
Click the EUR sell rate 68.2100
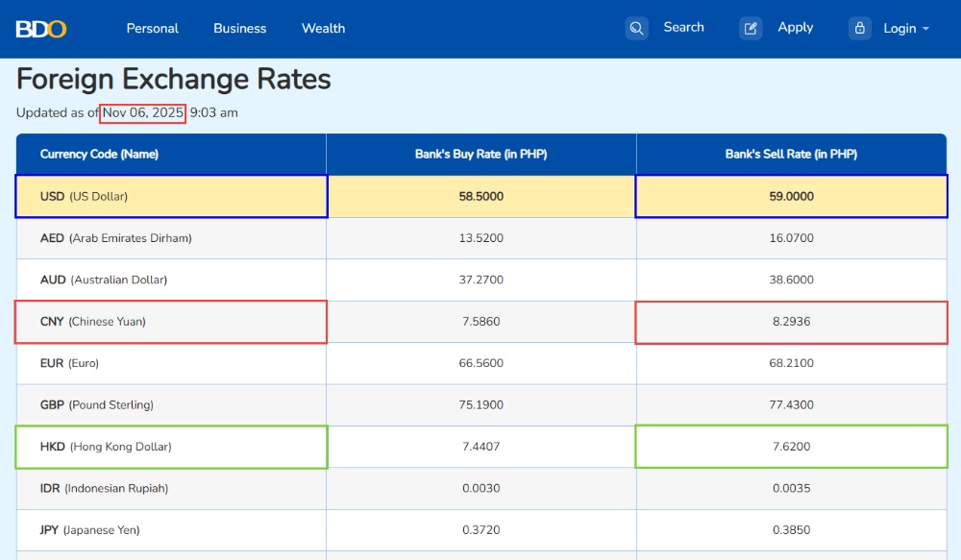791,363
